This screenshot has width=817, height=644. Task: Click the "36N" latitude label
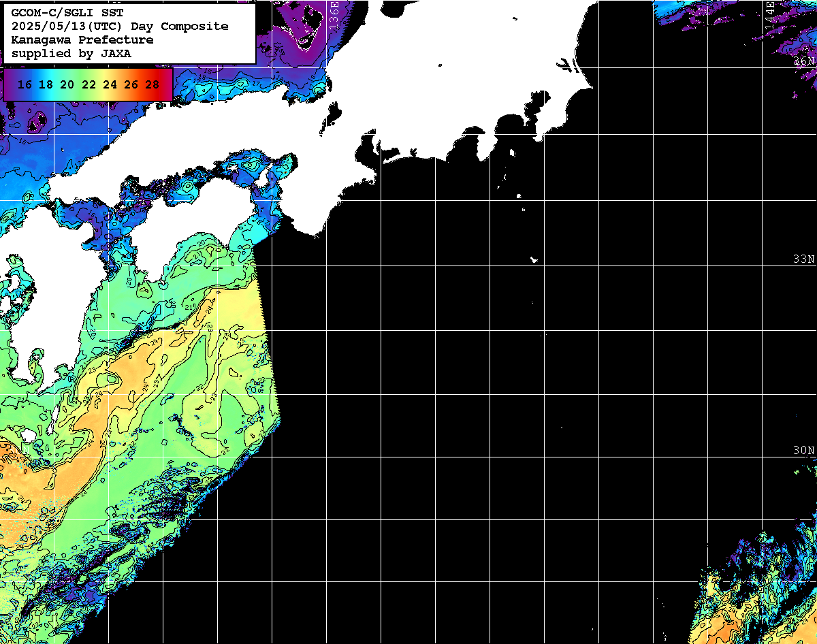click(804, 61)
